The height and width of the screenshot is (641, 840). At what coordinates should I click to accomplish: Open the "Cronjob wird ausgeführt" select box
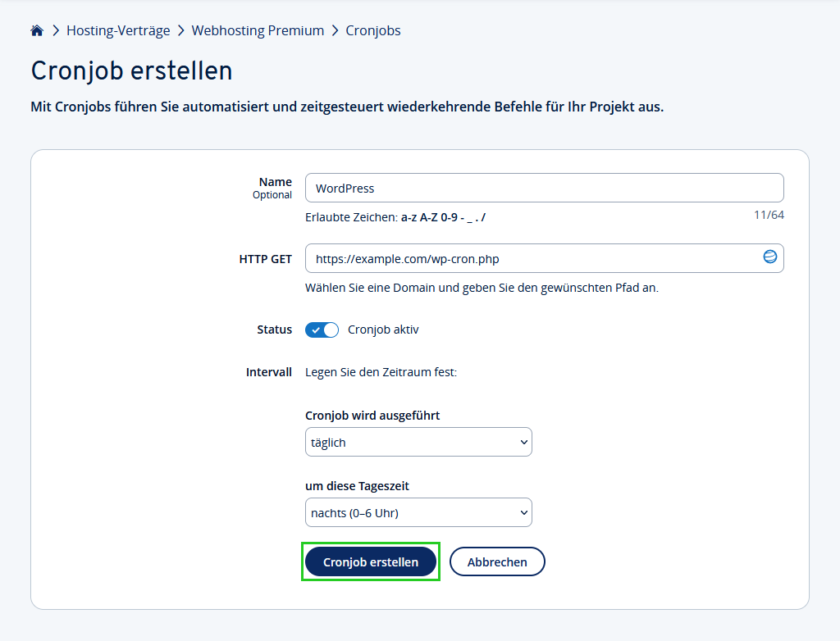coord(418,443)
